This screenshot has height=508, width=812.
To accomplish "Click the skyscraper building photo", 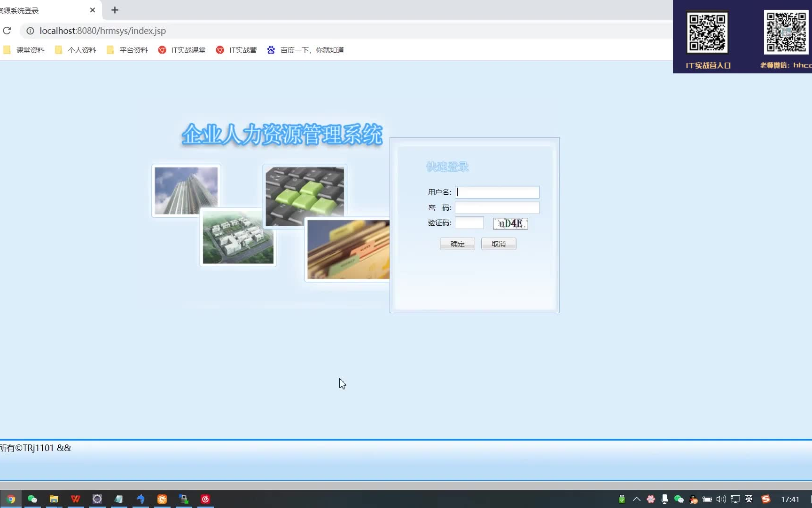I will point(186,190).
